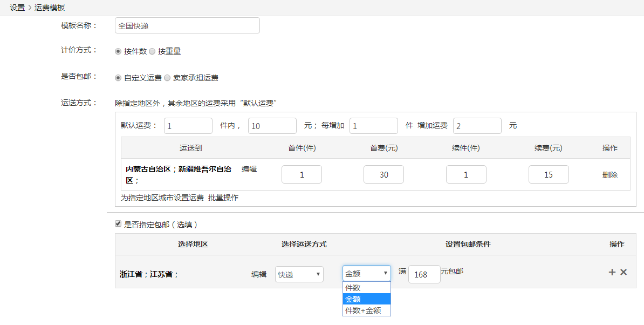
Task: Click the 168 free-shipping threshold field
Action: point(424,274)
